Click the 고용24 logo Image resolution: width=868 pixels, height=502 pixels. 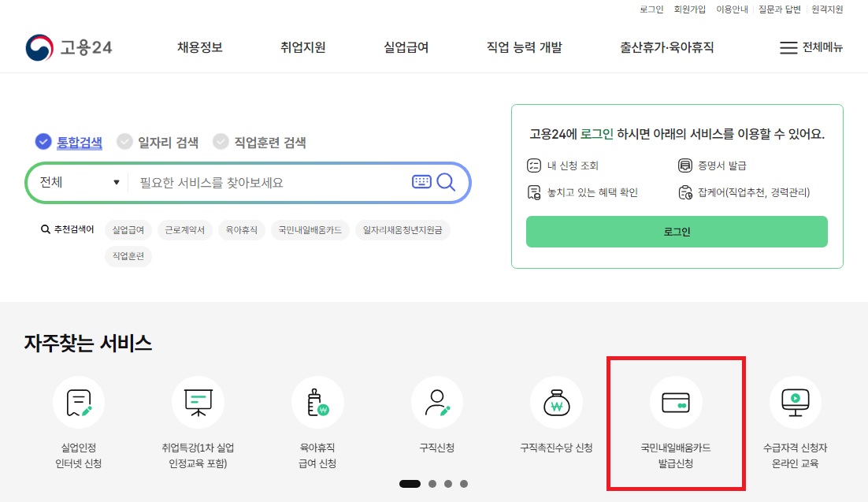67,47
